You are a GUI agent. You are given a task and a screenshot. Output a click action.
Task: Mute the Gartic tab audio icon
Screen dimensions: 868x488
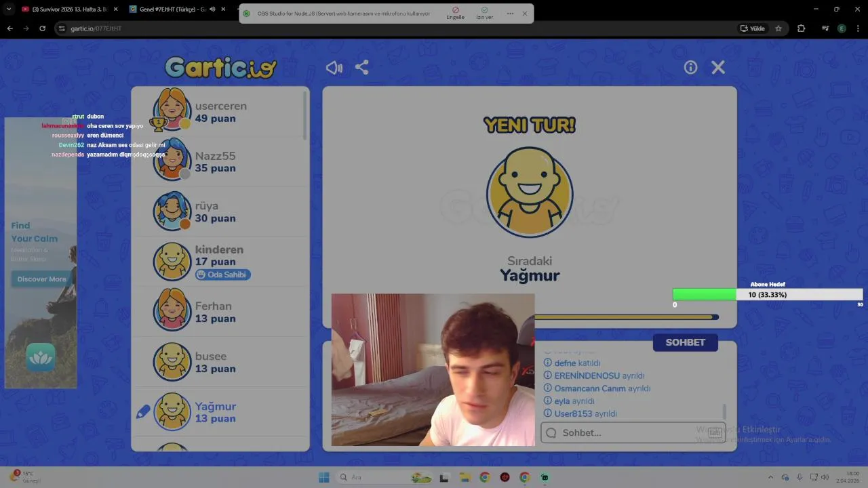click(x=212, y=9)
